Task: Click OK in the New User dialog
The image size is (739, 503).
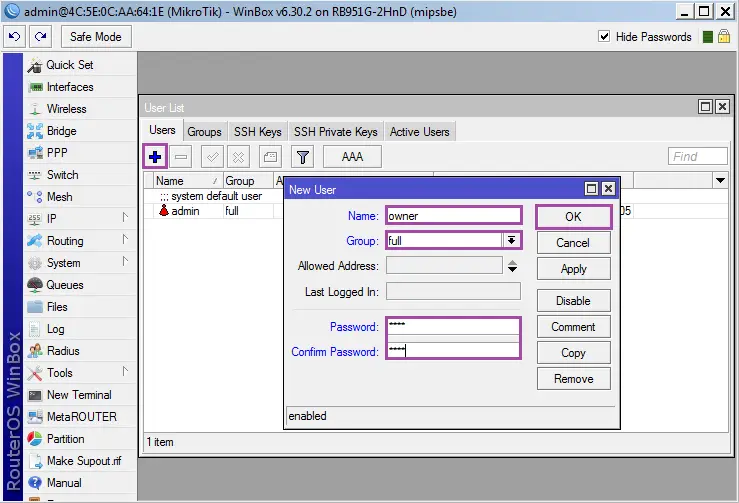Action: click(574, 217)
